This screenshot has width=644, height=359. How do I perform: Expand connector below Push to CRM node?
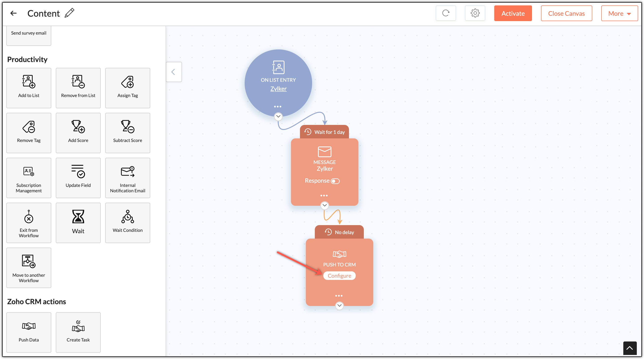(339, 306)
